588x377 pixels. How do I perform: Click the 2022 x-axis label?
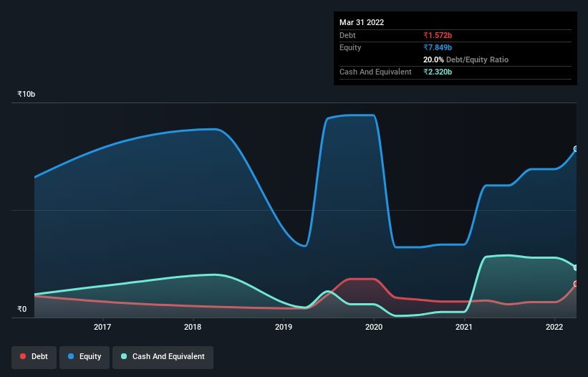click(x=554, y=327)
